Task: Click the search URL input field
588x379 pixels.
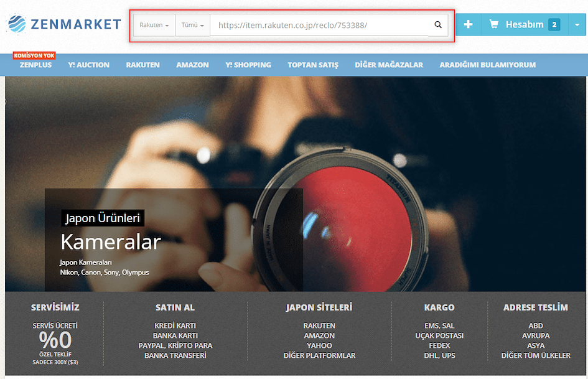Action: (x=319, y=25)
